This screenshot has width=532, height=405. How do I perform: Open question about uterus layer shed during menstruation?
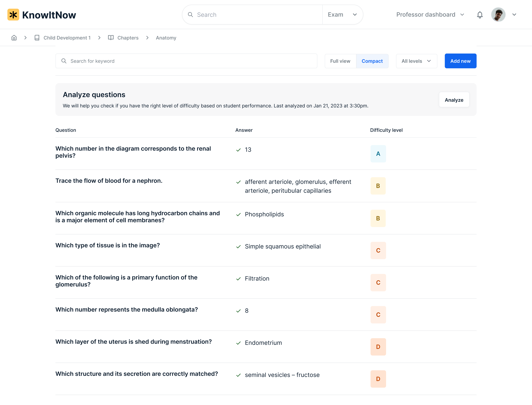tap(133, 342)
